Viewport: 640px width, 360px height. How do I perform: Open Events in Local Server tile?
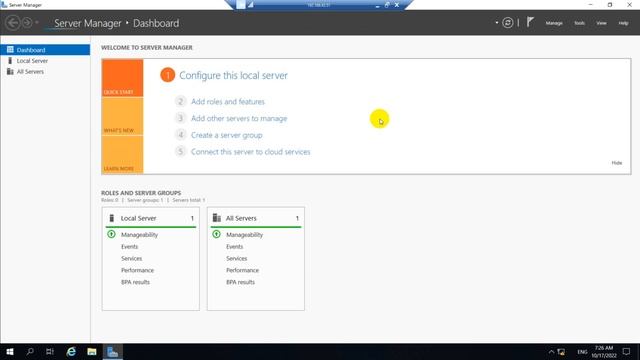point(129,247)
